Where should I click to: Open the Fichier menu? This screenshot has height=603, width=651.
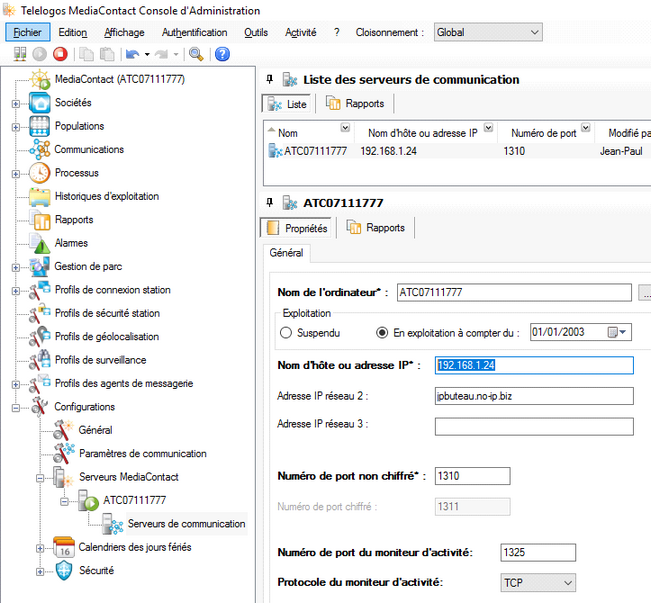[x=27, y=32]
